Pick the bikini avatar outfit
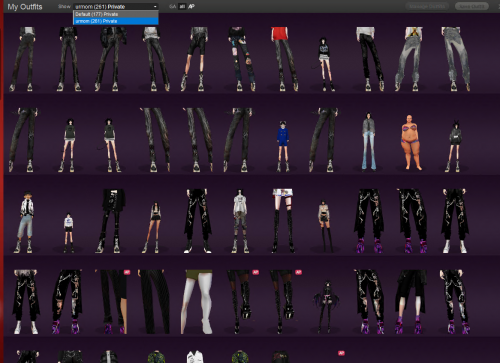Viewport: 500px width, 363px height. coord(412,142)
